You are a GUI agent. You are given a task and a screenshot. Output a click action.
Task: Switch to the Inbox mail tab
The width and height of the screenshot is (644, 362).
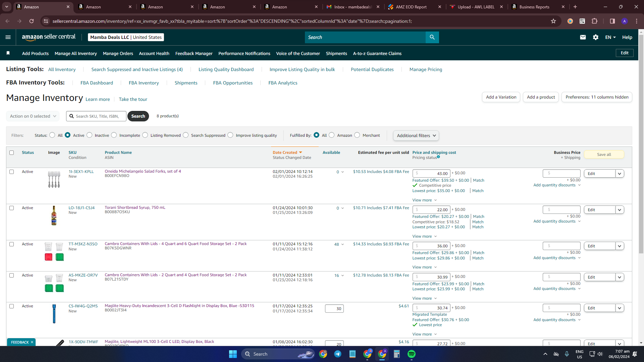[x=353, y=7]
